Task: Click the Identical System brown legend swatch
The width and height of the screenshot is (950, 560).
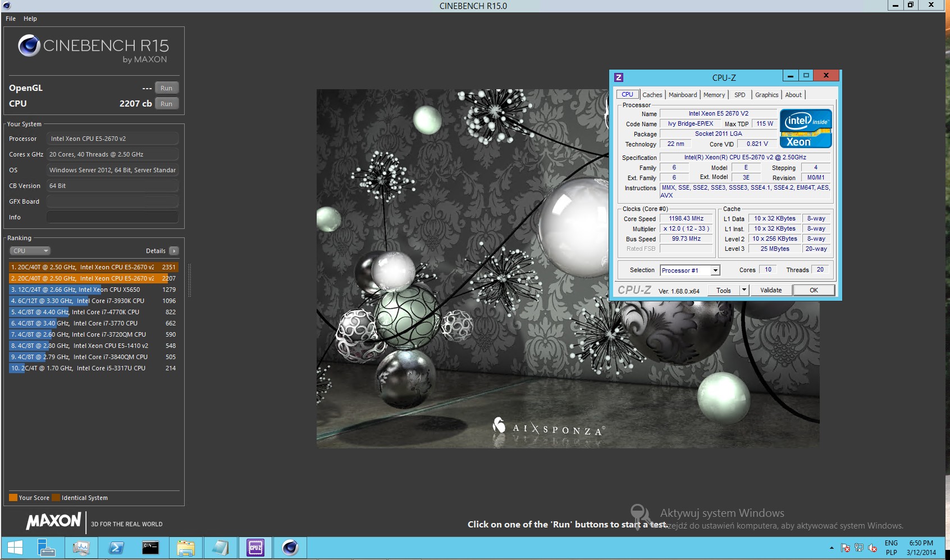Action: coord(56,498)
